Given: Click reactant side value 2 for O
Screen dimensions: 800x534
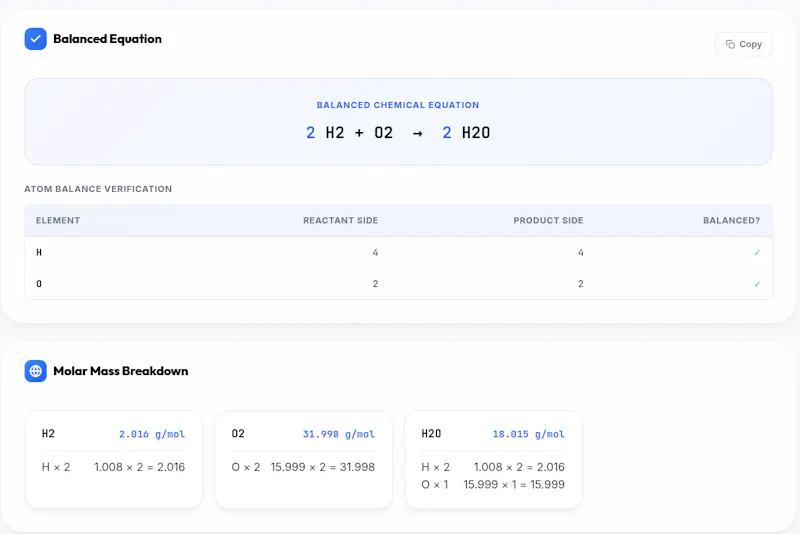Looking at the screenshot, I should point(375,284).
